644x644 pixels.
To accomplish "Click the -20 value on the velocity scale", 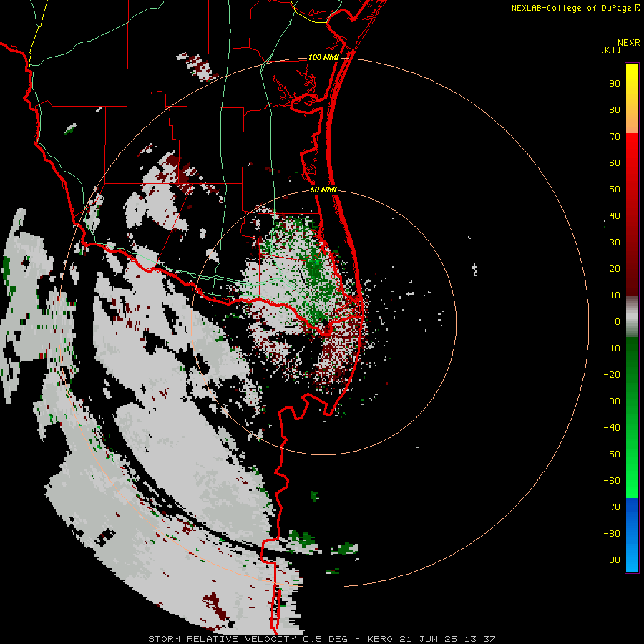I will [612, 375].
